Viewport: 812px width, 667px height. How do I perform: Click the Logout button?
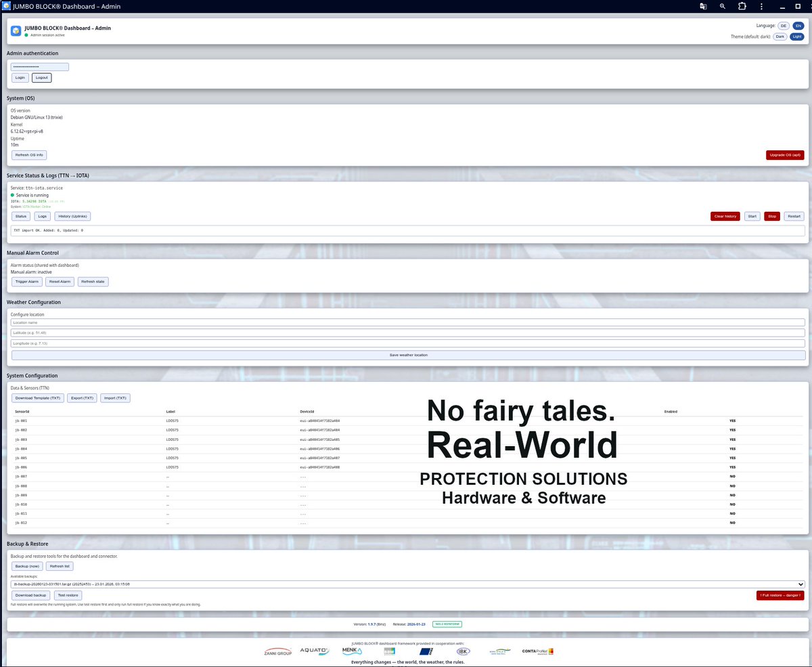point(42,78)
